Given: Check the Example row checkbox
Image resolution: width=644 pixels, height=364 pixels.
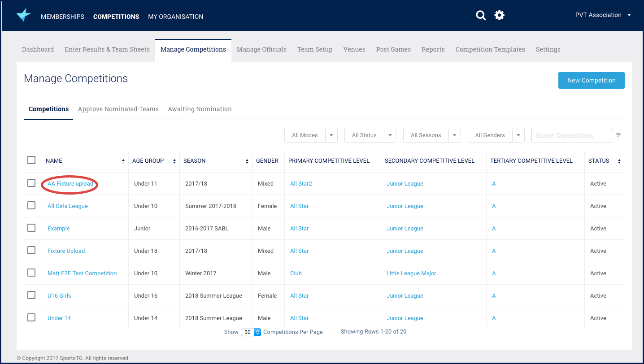Looking at the screenshot, I should [x=31, y=228].
